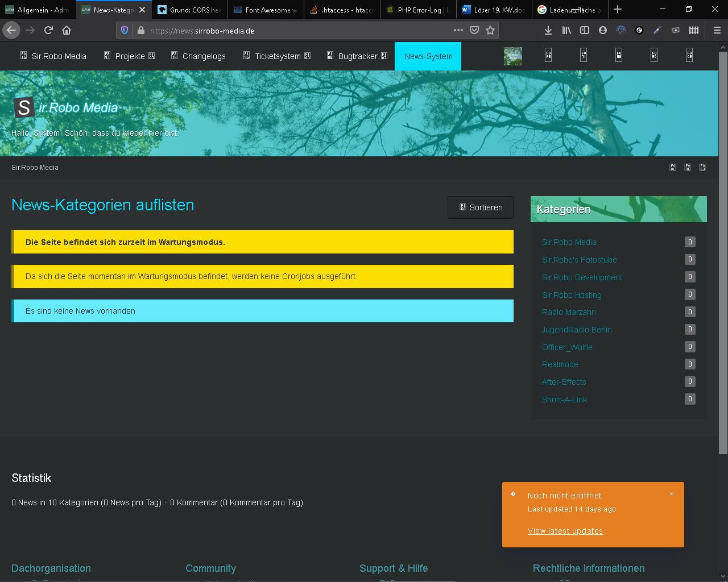Bookmark this page with the star icon
This screenshot has width=728, height=582.
(x=490, y=30)
